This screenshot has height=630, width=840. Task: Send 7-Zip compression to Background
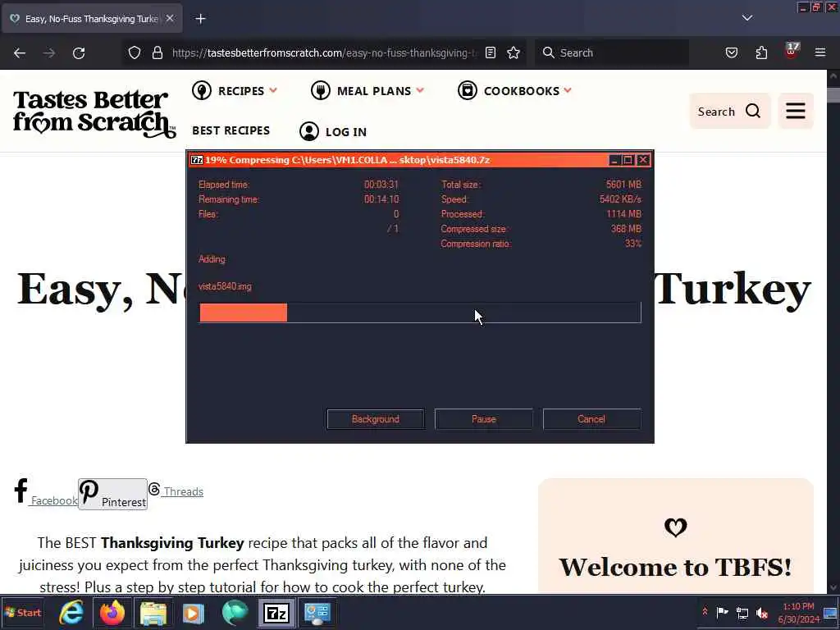(x=376, y=419)
